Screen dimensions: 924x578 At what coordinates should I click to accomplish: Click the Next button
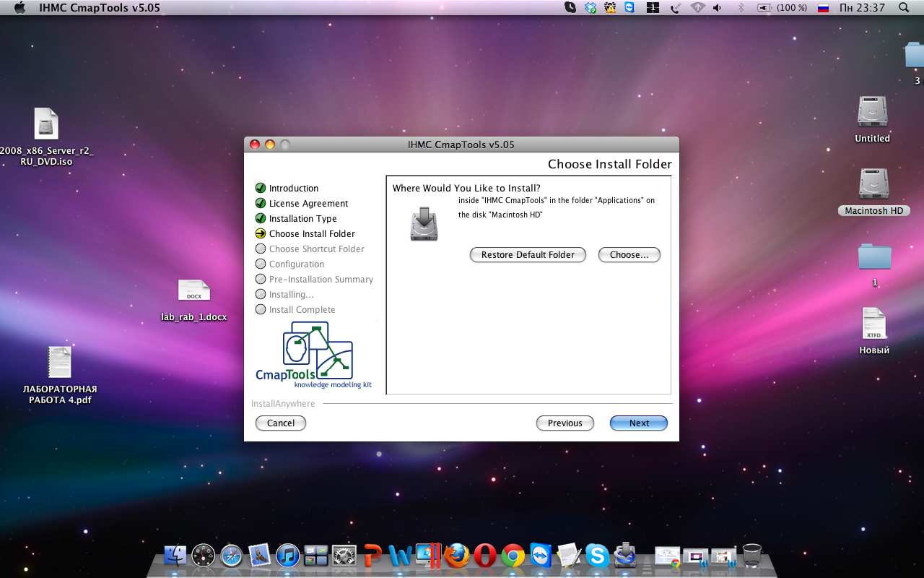[x=639, y=423]
